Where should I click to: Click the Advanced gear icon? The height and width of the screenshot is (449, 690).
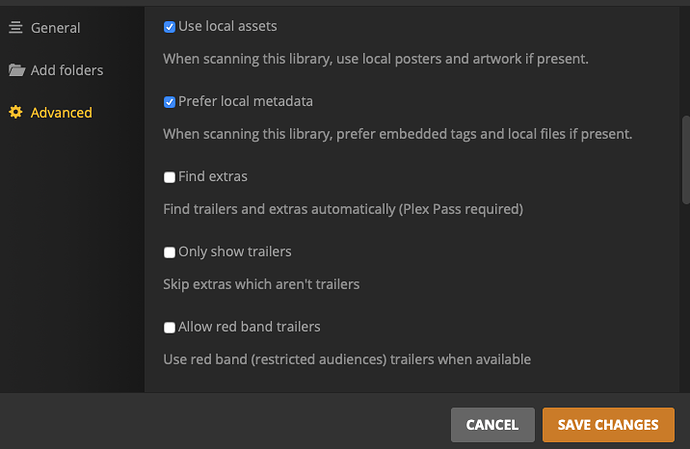(15, 112)
